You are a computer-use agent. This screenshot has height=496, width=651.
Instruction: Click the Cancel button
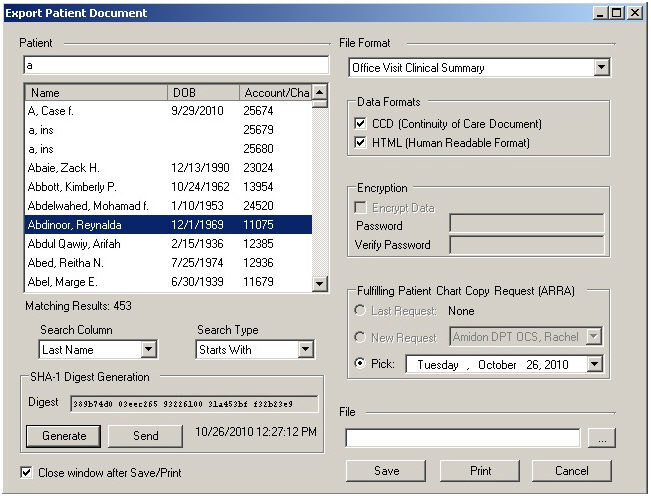[x=572, y=471]
